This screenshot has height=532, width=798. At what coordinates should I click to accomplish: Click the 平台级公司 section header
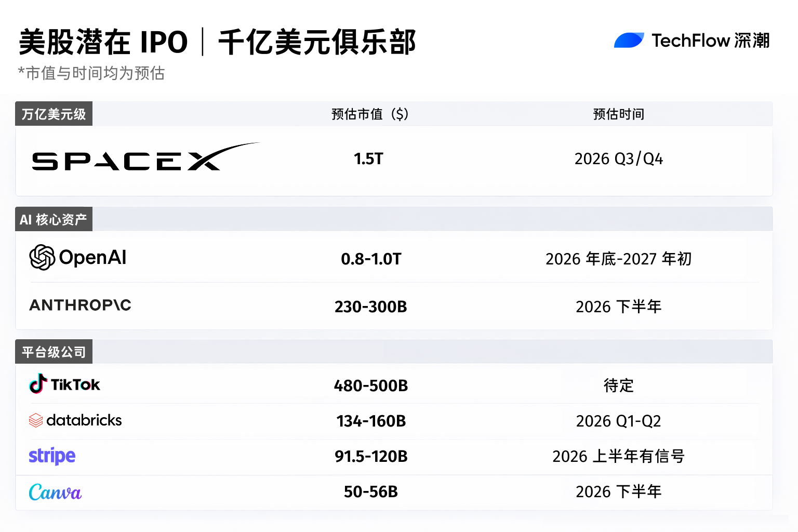54,351
